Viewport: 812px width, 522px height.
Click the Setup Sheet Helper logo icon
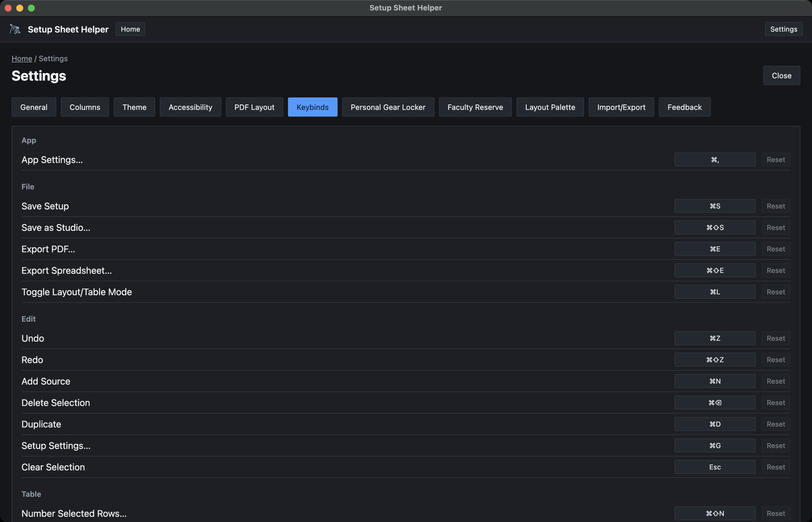[15, 29]
